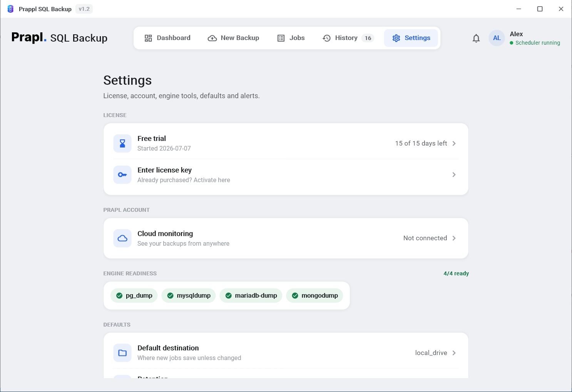Image resolution: width=572 pixels, height=392 pixels.
Task: Expand the Cloud monitoring chevron
Action: 454,238
